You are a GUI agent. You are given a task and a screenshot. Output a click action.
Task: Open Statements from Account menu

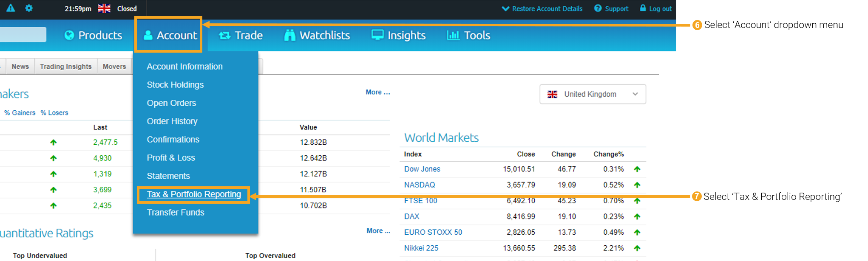tap(168, 176)
